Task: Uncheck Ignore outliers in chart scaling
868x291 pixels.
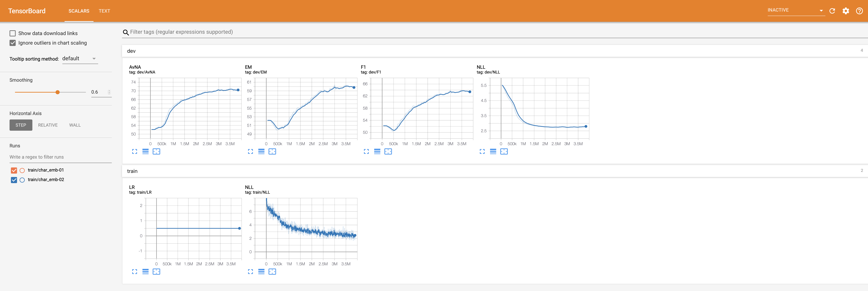Action: point(13,43)
